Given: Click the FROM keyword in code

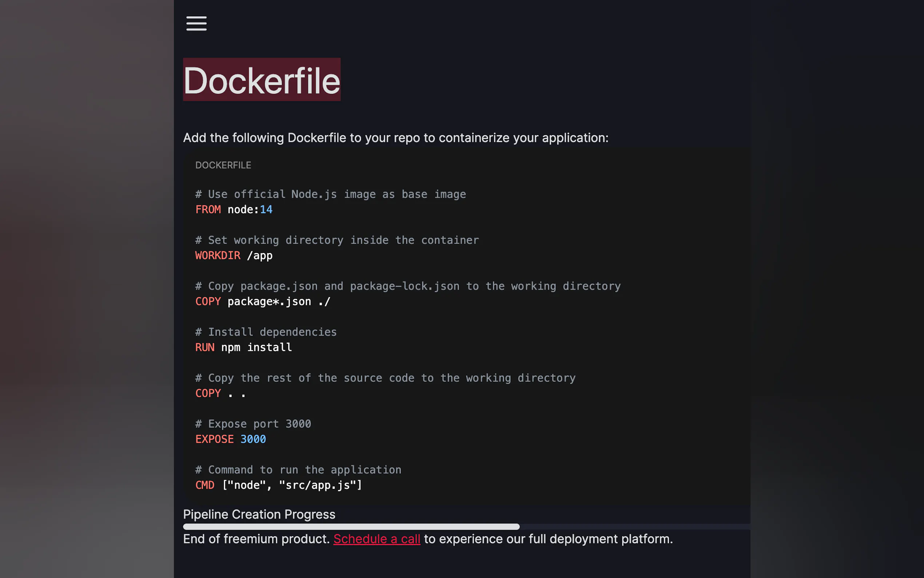Looking at the screenshot, I should click(x=208, y=210).
